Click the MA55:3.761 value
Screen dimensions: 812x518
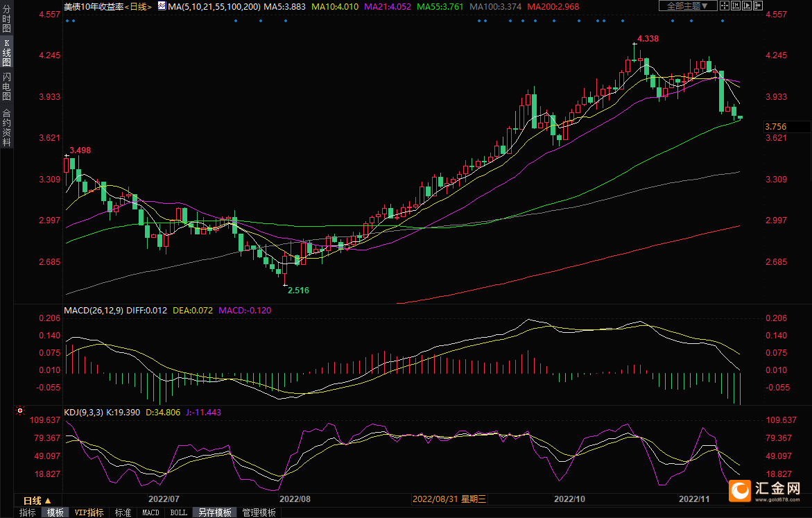coord(440,7)
